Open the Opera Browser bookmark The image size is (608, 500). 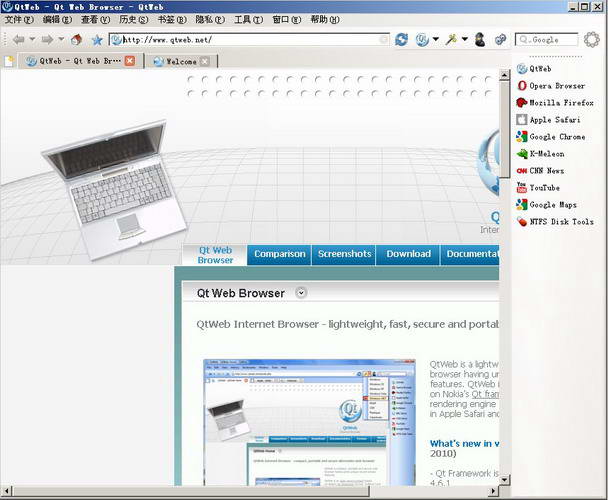[x=551, y=86]
